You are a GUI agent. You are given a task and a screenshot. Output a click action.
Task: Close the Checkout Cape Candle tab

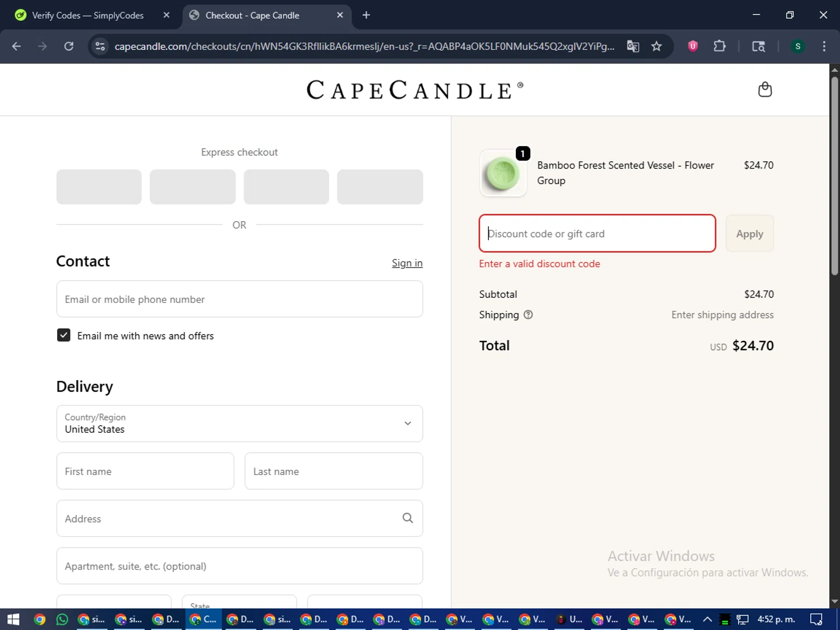pos(340,15)
